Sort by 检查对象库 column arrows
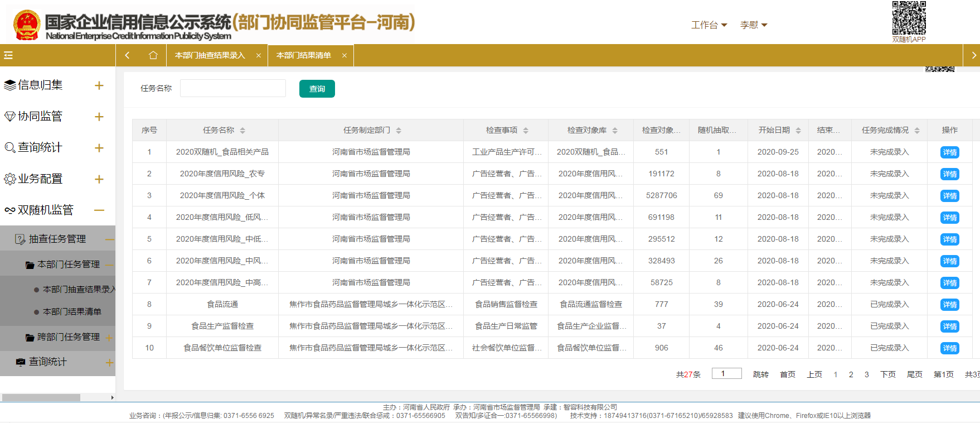The width and height of the screenshot is (980, 423). pyautogui.click(x=615, y=131)
